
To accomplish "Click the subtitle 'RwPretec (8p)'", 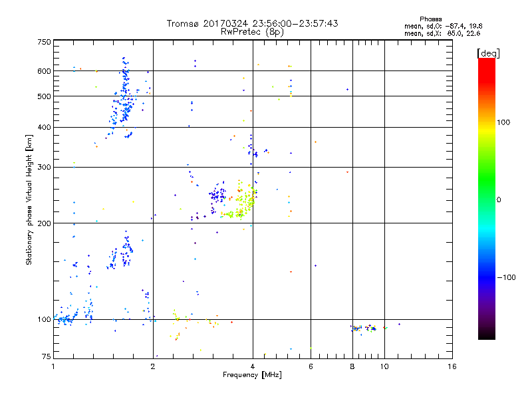I will 252,32.
